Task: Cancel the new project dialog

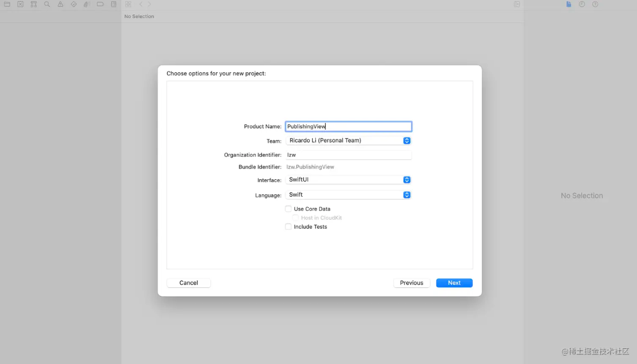Action: (x=188, y=283)
